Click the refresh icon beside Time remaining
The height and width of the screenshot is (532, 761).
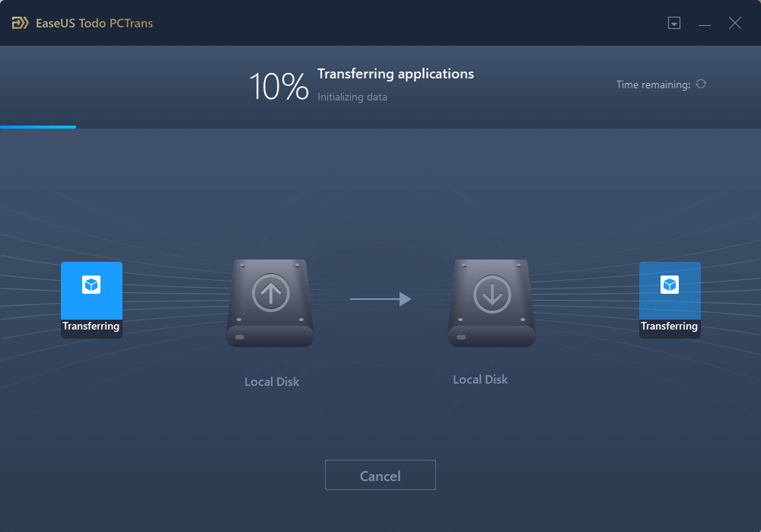(701, 84)
